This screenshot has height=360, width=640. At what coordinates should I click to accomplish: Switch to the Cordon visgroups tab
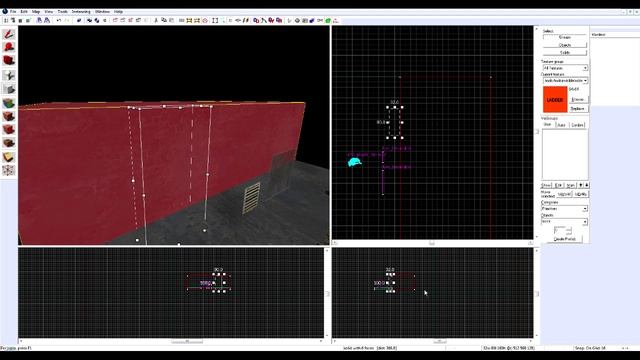(577, 124)
